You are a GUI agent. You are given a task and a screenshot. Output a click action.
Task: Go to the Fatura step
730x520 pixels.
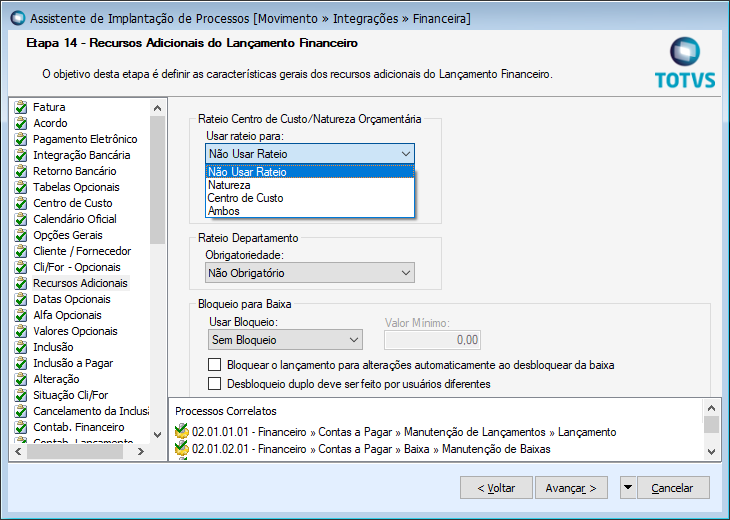click(x=49, y=107)
